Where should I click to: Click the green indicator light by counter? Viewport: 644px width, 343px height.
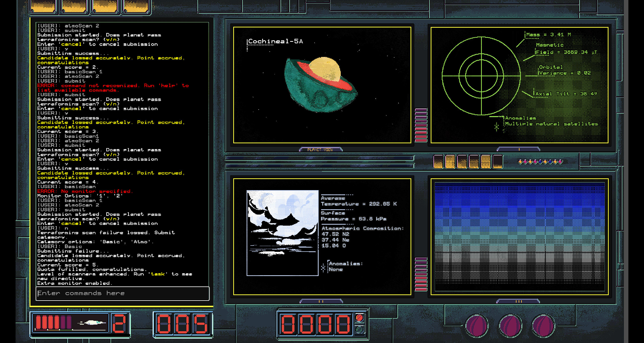[x=359, y=329]
